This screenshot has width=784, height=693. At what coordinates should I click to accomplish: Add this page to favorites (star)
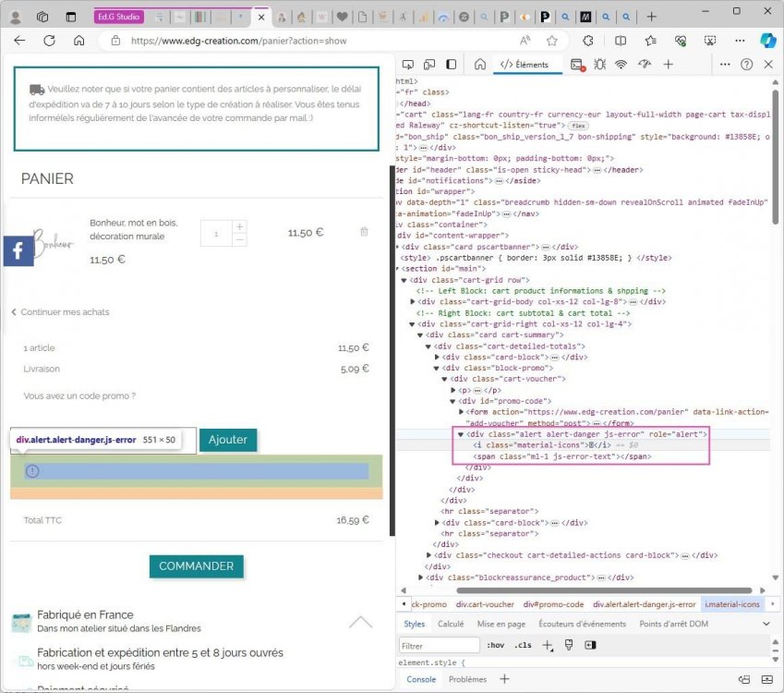[x=551, y=41]
